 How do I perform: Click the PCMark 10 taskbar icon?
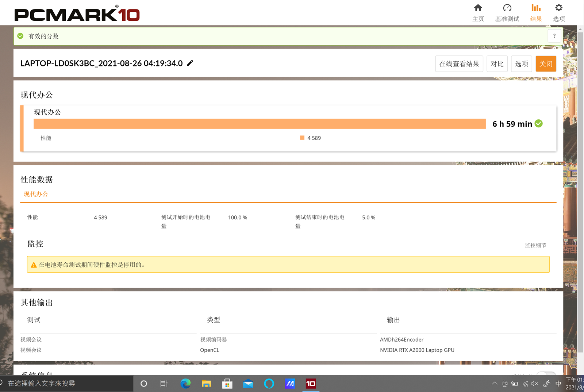tap(311, 384)
